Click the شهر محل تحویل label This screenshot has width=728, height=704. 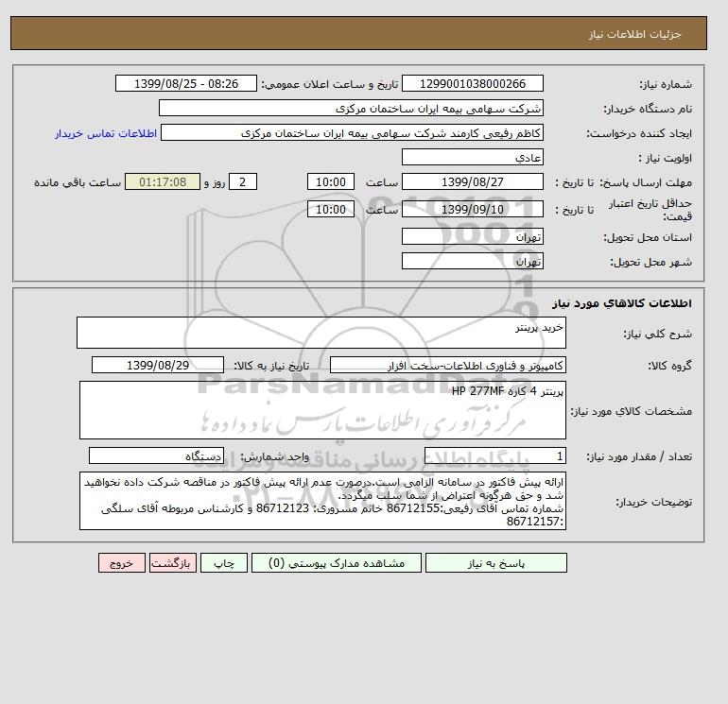pyautogui.click(x=650, y=262)
